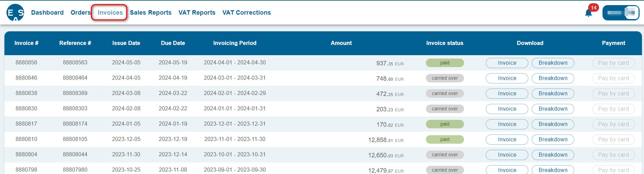This screenshot has height=174, width=644.
Task: Download Invoice for 8880856
Action: [507, 63]
